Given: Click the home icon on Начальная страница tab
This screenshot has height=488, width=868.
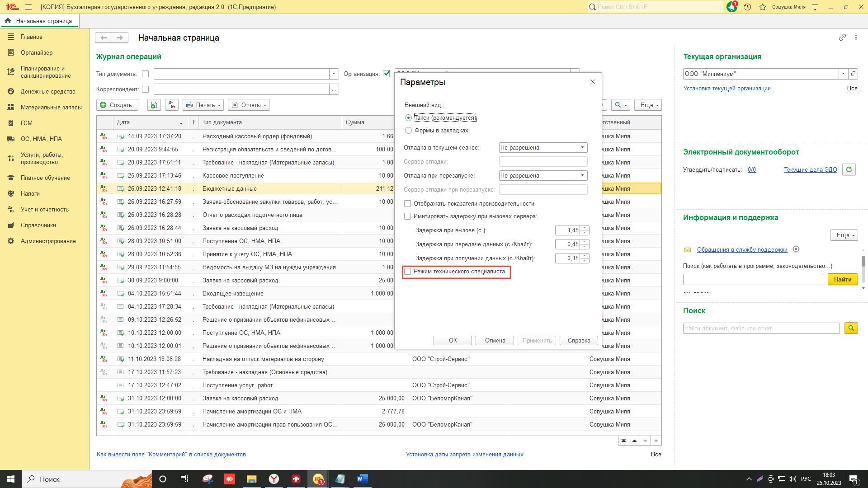Looking at the screenshot, I should coord(8,21).
